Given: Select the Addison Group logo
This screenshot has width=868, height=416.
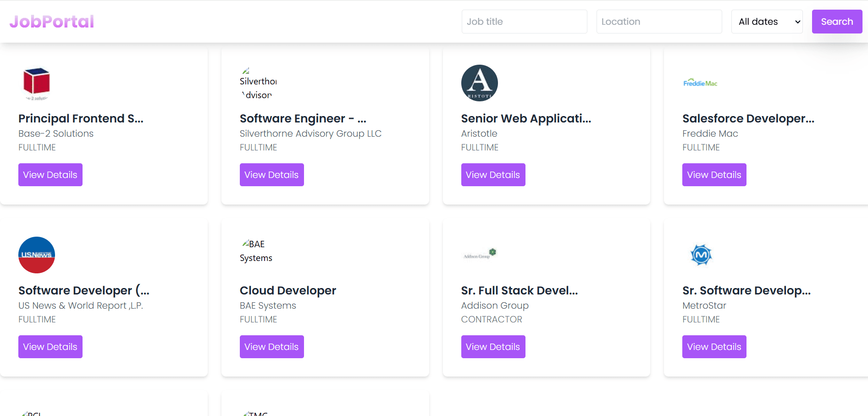Looking at the screenshot, I should click(x=478, y=254).
